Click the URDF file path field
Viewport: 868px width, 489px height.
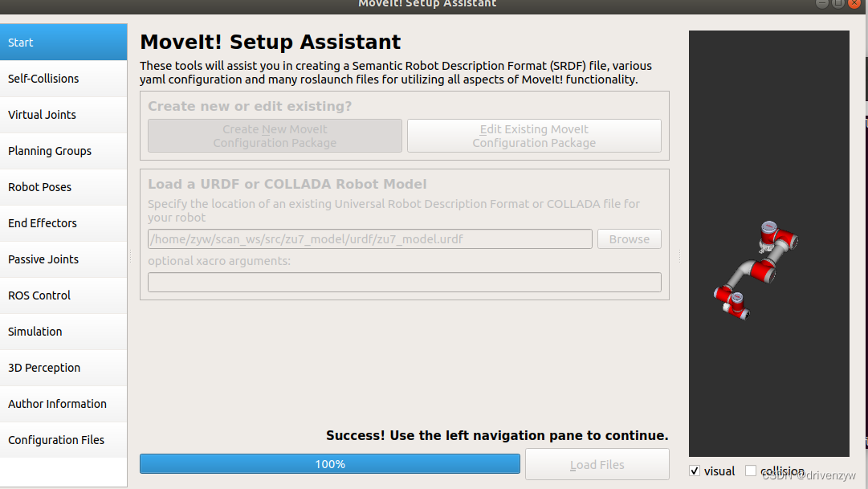[x=370, y=239]
